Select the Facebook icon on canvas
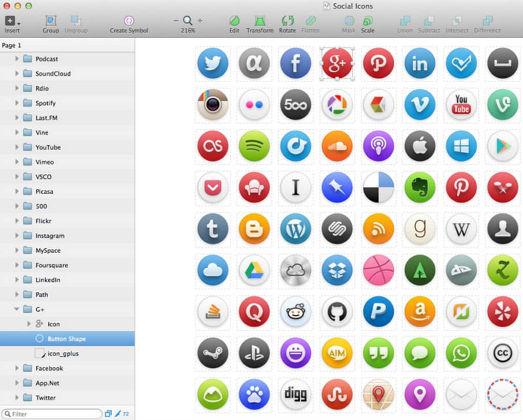 click(295, 63)
